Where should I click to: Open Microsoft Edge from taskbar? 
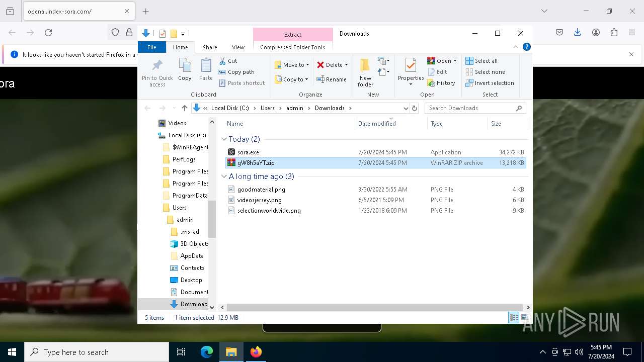coord(207,352)
